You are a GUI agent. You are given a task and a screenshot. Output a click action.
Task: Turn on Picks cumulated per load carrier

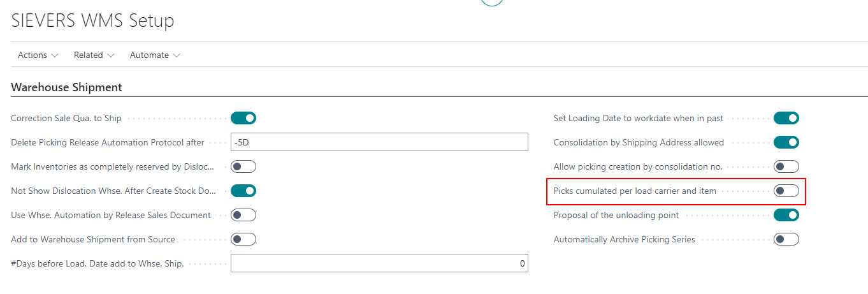(786, 191)
